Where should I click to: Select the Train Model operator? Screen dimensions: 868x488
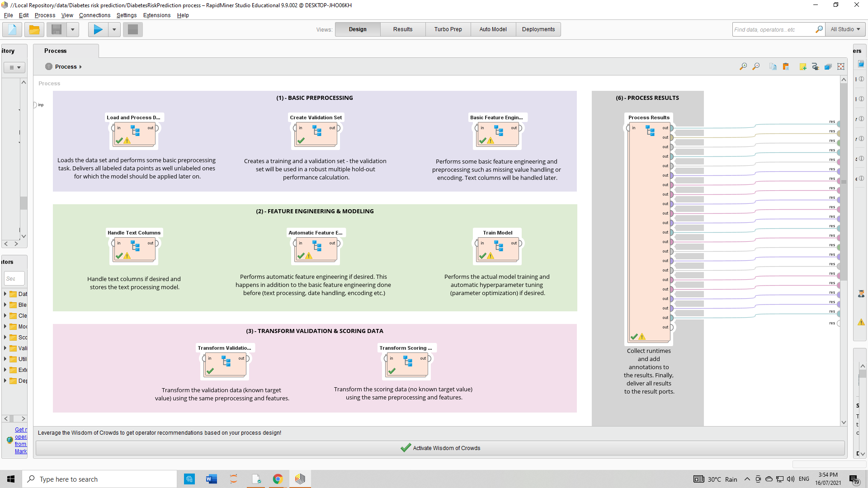498,250
